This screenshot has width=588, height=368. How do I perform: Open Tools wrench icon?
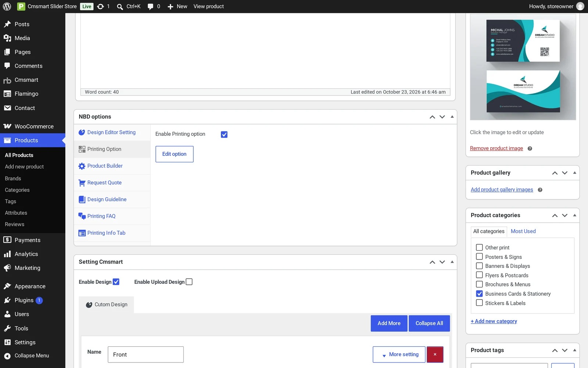click(x=7, y=328)
